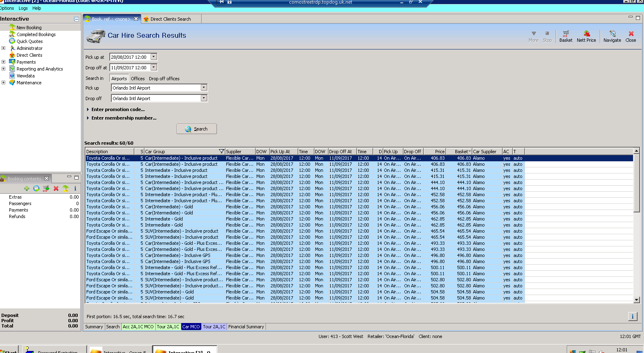Click the Search button

[x=197, y=129]
